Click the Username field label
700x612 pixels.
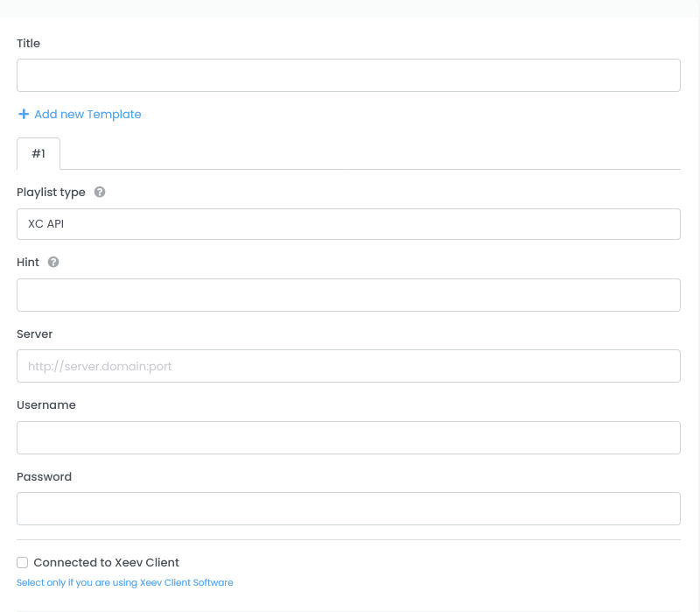pos(46,404)
